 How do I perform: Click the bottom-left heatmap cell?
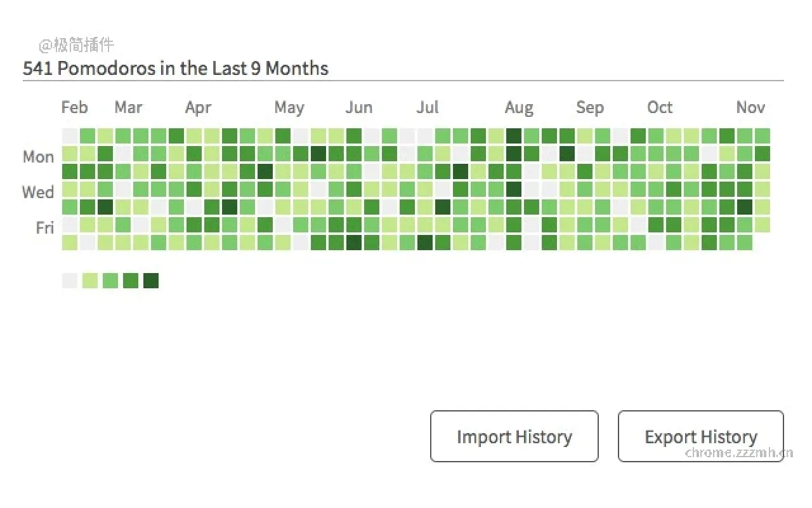[70, 243]
